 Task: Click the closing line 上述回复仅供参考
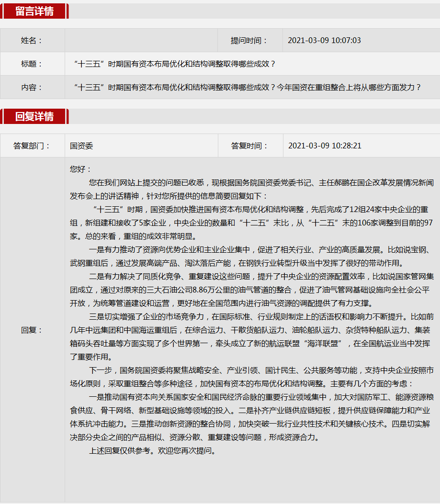click(152, 450)
